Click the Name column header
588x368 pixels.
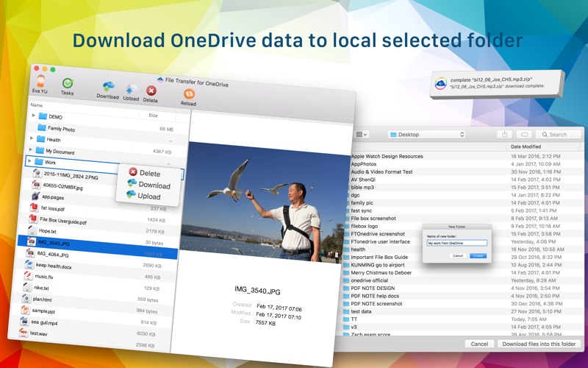pyautogui.click(x=37, y=105)
